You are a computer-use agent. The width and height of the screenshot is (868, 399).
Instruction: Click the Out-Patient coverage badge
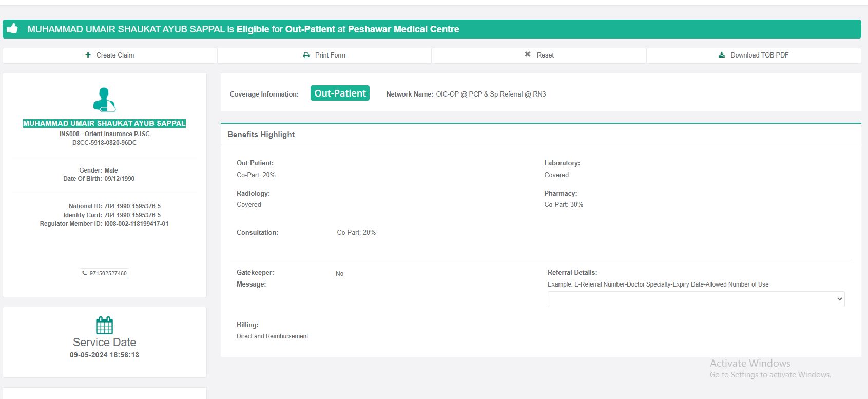point(340,93)
